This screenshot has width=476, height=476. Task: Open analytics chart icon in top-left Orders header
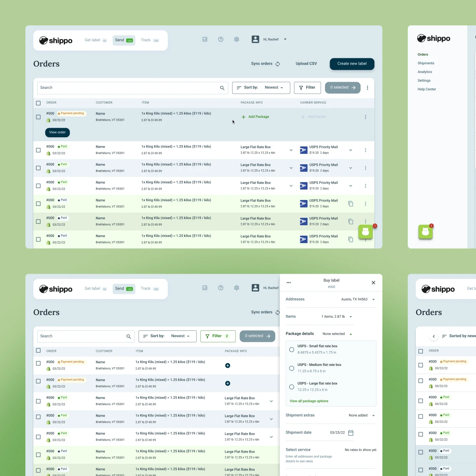(x=205, y=39)
